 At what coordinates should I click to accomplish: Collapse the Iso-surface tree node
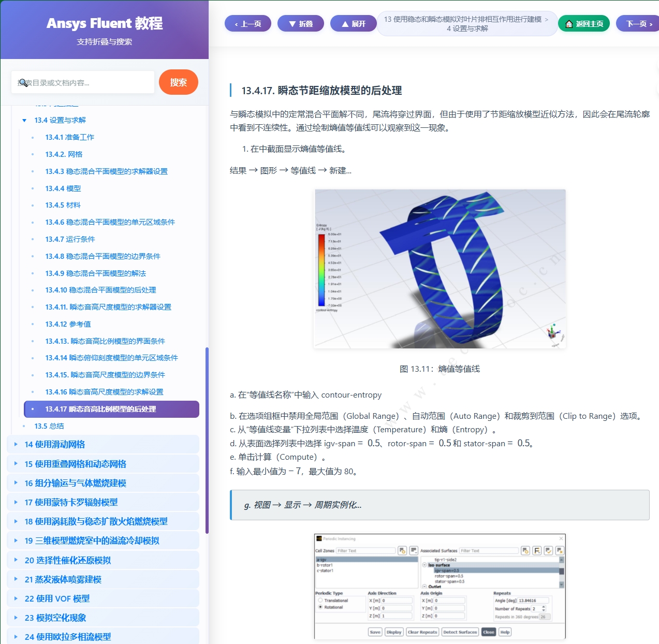(x=424, y=564)
